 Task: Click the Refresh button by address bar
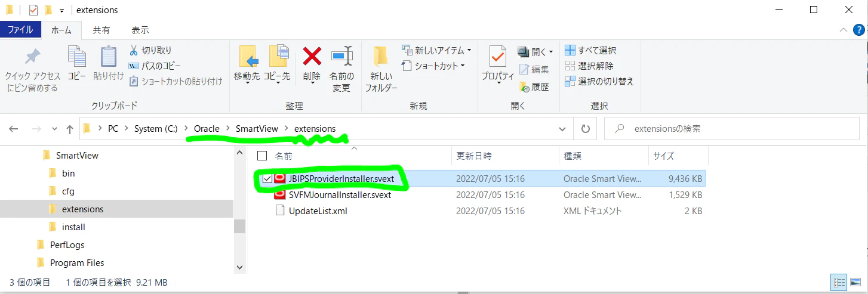585,128
